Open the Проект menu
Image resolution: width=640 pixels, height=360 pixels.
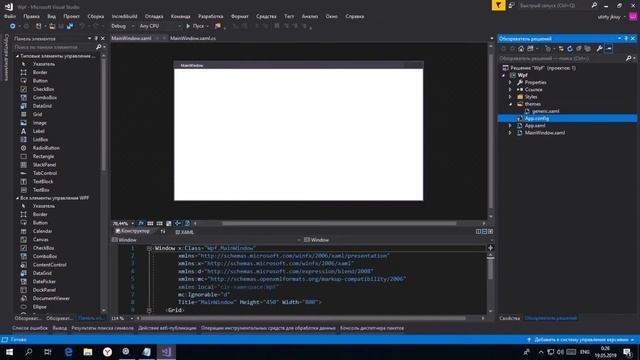71,16
